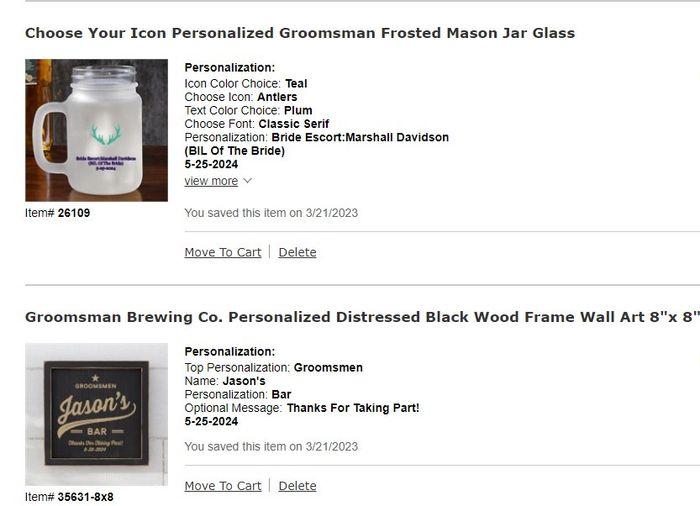The width and height of the screenshot is (700, 506).
Task: Click the "Icon Color Choice: Teal" line
Action: click(x=246, y=84)
